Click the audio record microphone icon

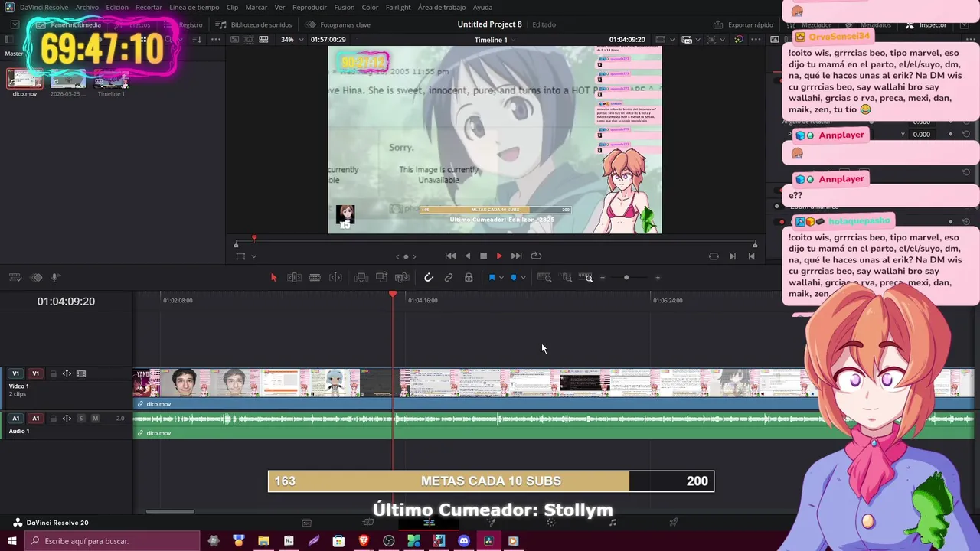[55, 278]
